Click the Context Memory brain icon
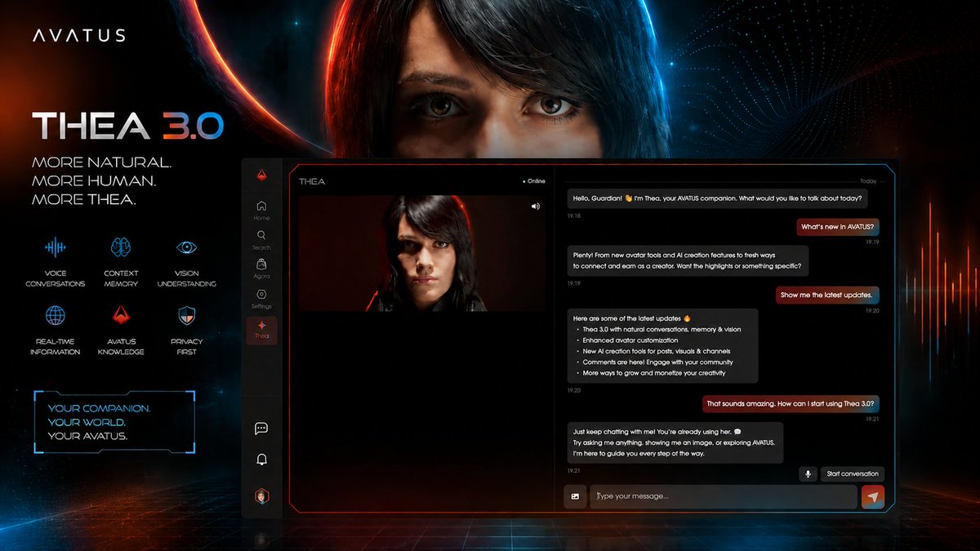Image resolution: width=980 pixels, height=551 pixels. pyautogui.click(x=121, y=247)
